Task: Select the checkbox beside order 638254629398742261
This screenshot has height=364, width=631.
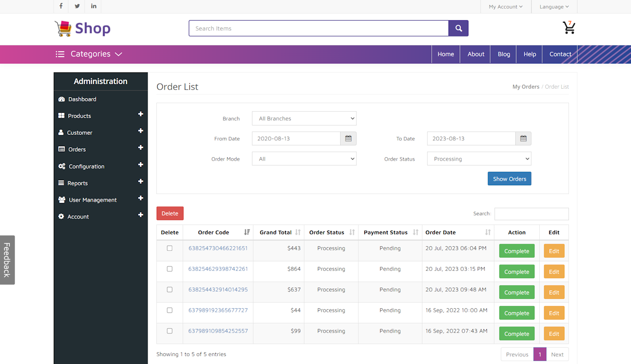Action: 170,269
